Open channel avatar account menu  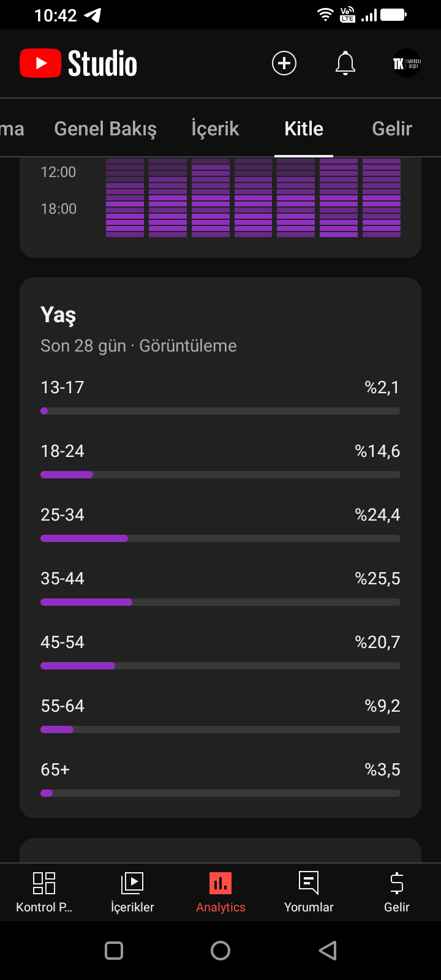(407, 63)
